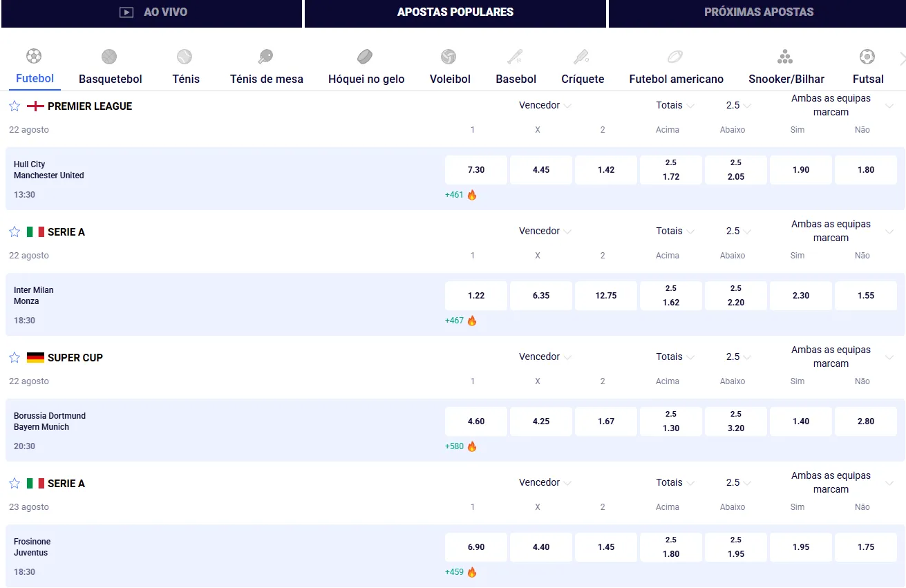Image resolution: width=906 pixels, height=588 pixels.
Task: Select the Snooker/Bilhar sport tab label
Action: (x=786, y=79)
